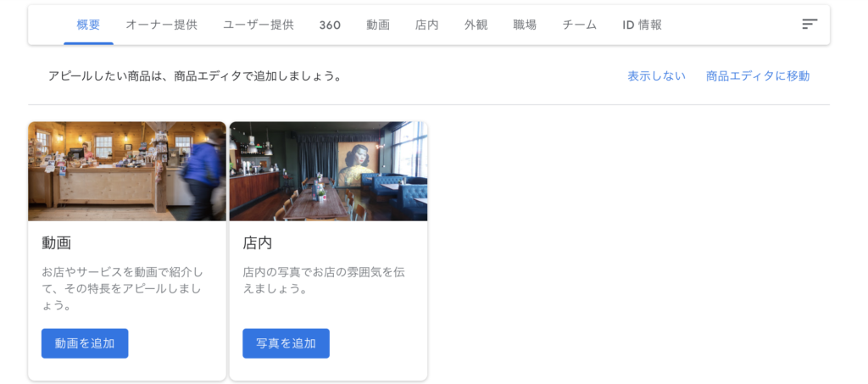
Task: Open the sort/filter icon at right of tab bar
Action: 810,25
